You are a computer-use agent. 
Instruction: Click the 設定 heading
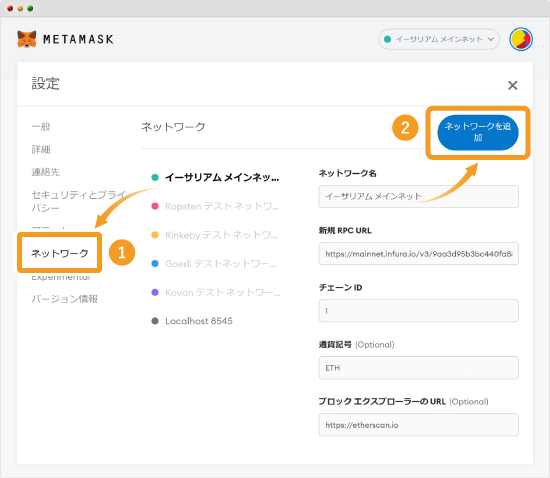click(x=46, y=84)
